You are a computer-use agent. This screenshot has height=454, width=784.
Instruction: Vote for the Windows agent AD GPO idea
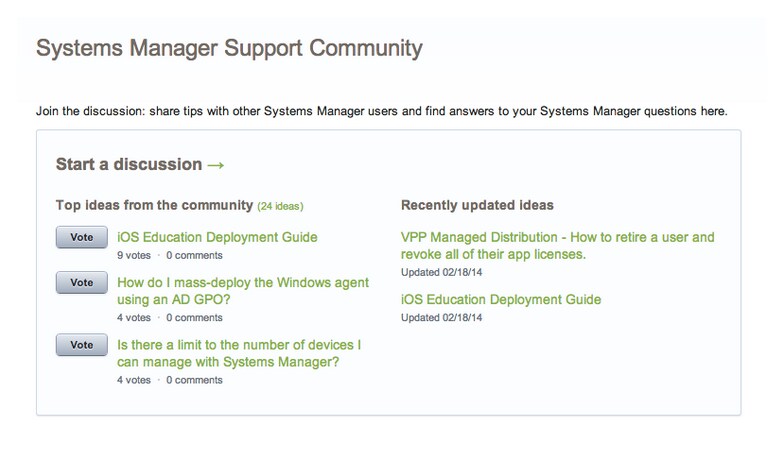82,282
